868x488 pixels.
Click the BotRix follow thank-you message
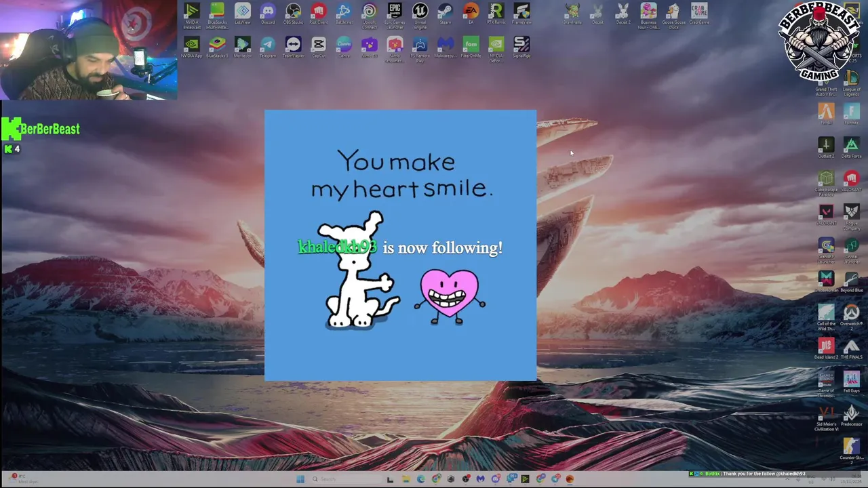tap(748, 474)
